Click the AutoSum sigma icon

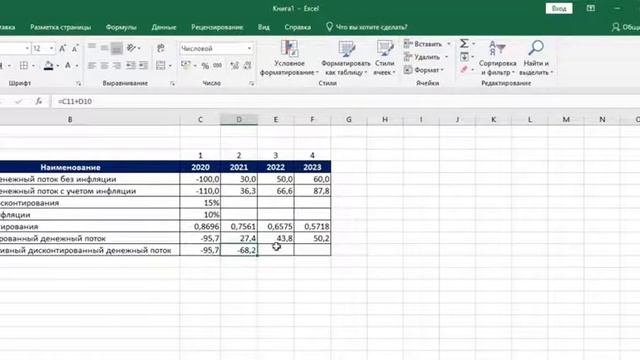pyautogui.click(x=464, y=44)
